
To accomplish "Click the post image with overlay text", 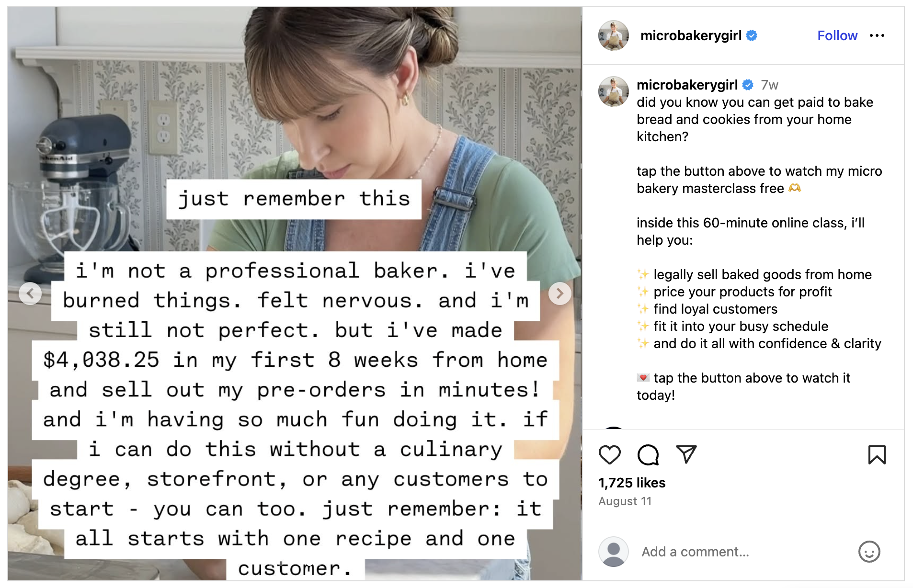I will [x=295, y=120].
